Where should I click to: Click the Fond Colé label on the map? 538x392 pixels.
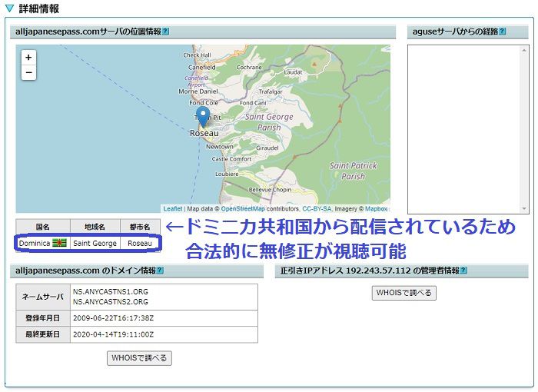click(204, 103)
